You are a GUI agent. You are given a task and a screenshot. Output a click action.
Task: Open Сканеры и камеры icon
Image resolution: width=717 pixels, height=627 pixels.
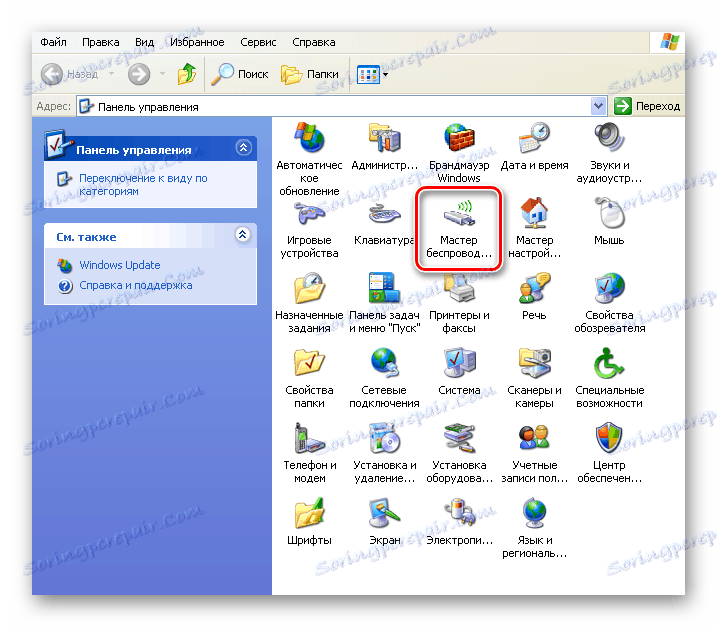[534, 363]
